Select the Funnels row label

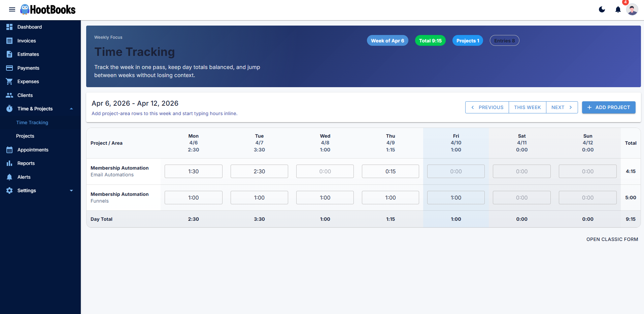pos(100,201)
